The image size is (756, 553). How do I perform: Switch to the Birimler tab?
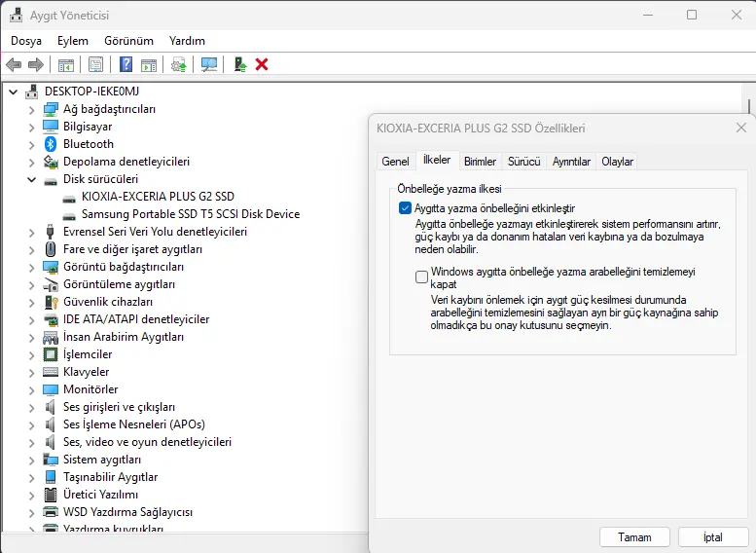tap(480, 162)
